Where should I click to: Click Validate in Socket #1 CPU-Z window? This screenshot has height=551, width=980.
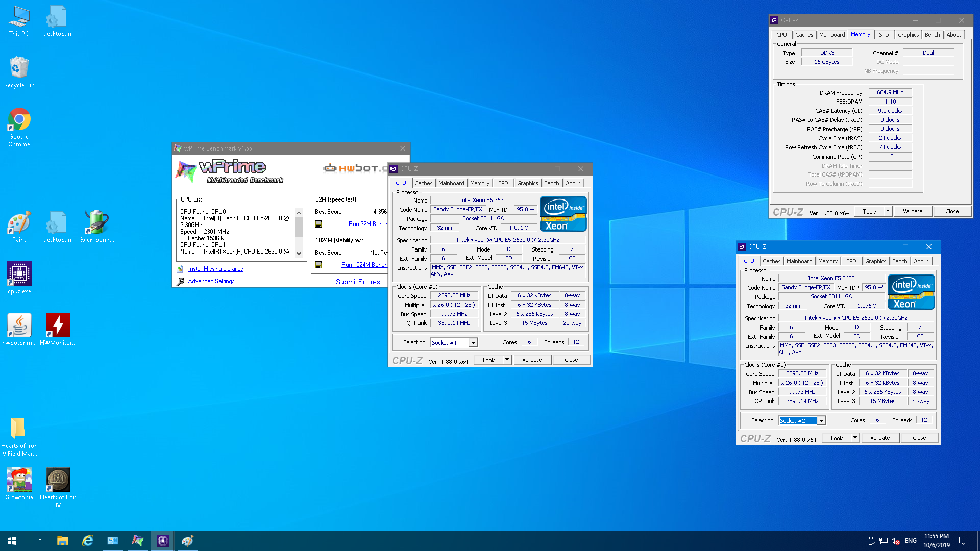pos(532,360)
